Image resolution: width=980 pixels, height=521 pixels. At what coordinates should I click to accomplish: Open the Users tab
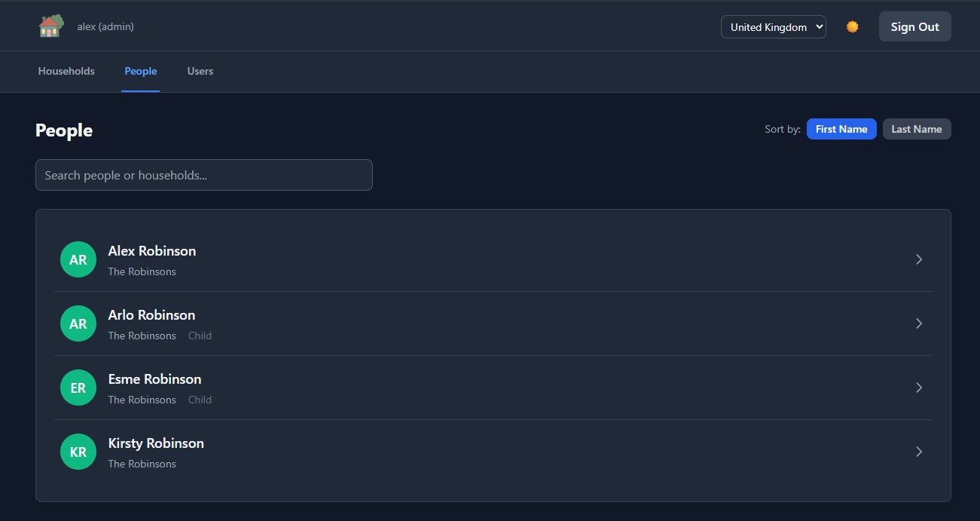point(200,71)
